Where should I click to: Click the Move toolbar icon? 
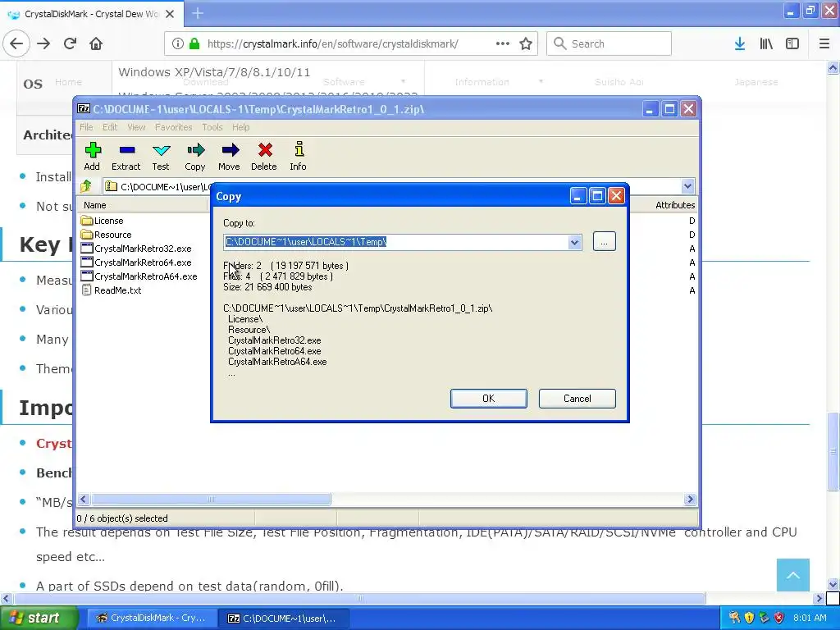[x=230, y=156]
